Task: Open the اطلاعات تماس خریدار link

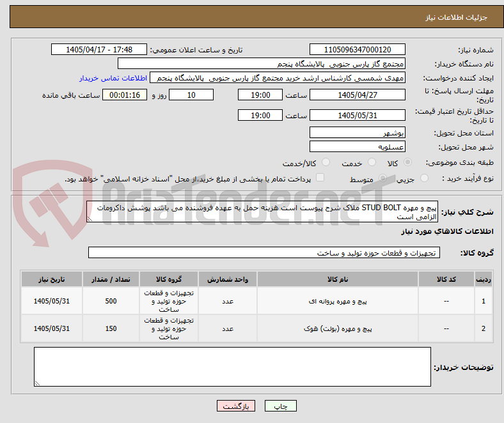Action: (113, 78)
